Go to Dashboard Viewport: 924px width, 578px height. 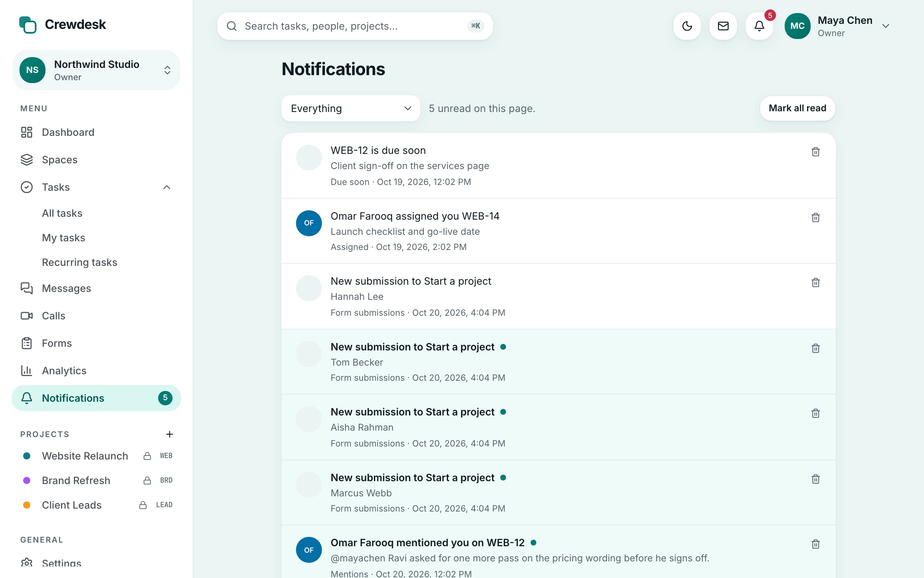click(x=96, y=132)
